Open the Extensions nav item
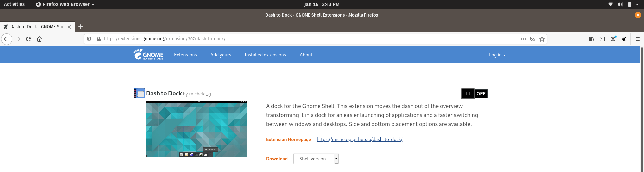 click(x=185, y=55)
